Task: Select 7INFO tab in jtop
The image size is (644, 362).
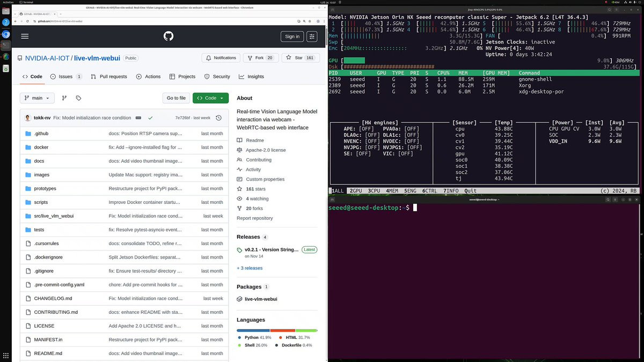Action: [451, 191]
